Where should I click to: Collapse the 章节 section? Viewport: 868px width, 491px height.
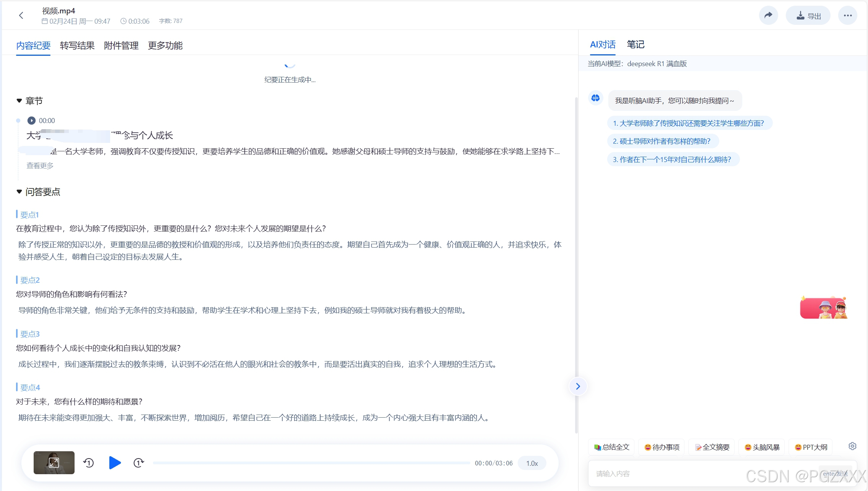pyautogui.click(x=19, y=101)
